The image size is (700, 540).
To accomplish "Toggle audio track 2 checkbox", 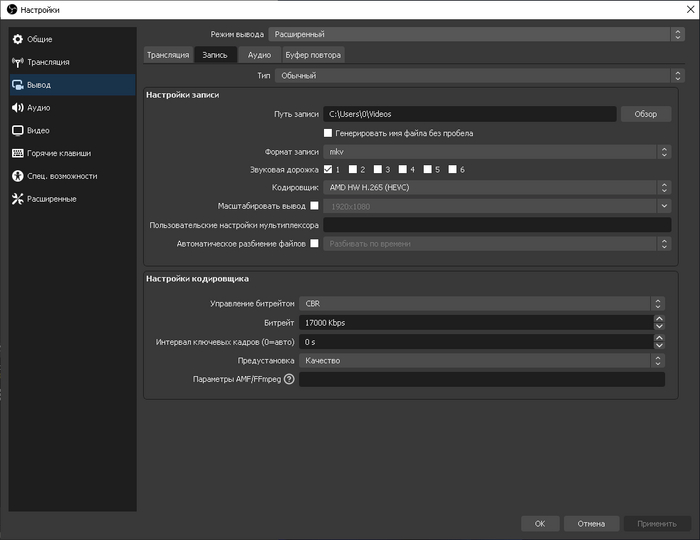I will tap(353, 170).
